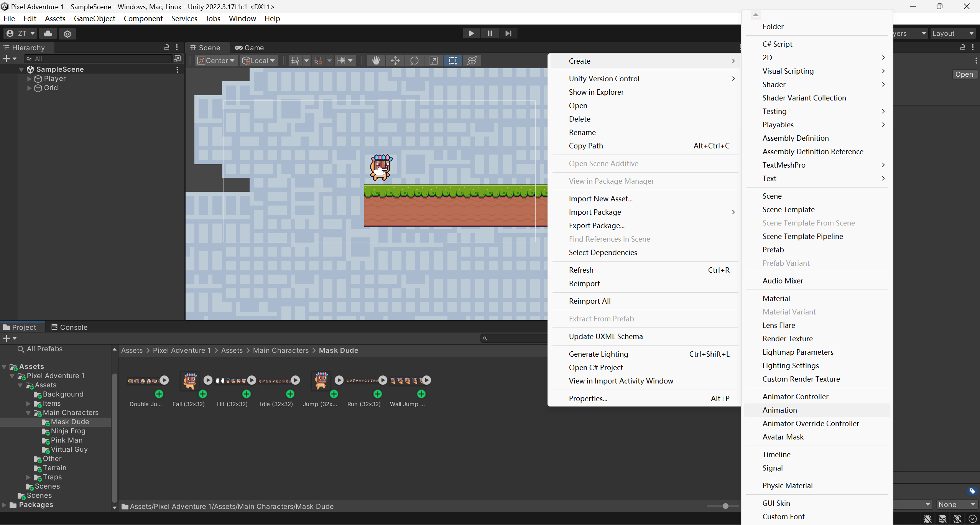Image resolution: width=980 pixels, height=525 pixels.
Task: Enter Play mode
Action: point(471,33)
